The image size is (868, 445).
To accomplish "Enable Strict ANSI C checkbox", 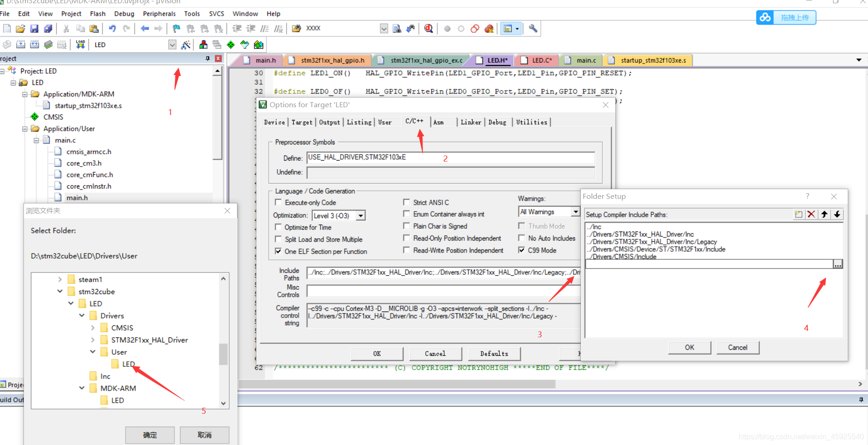I will 406,202.
